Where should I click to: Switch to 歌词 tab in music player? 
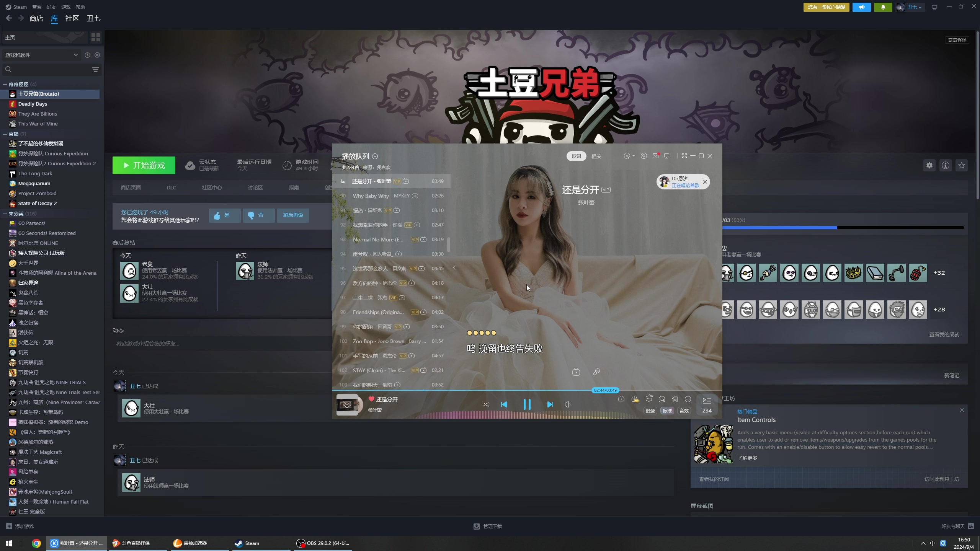576,156
